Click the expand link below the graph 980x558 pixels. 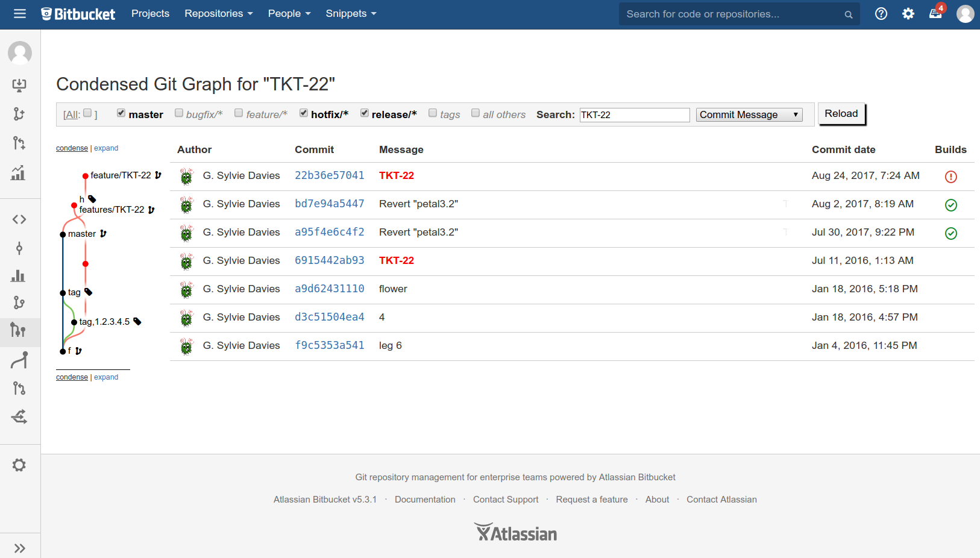(106, 377)
